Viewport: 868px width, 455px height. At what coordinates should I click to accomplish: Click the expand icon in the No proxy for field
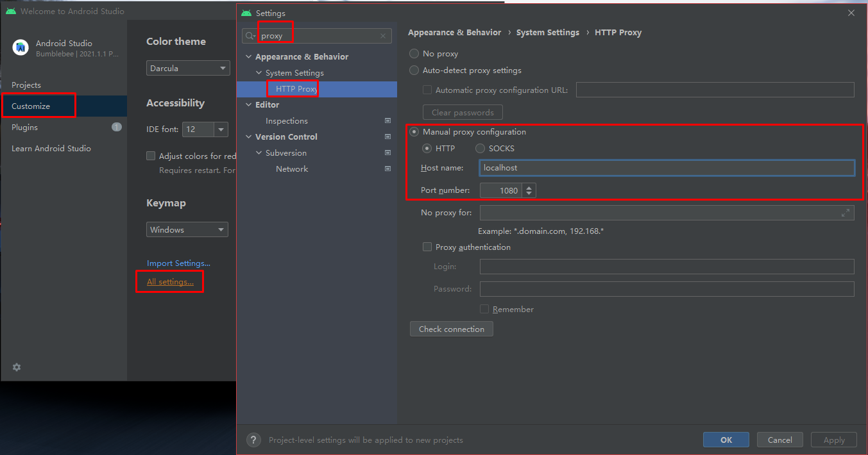click(846, 213)
